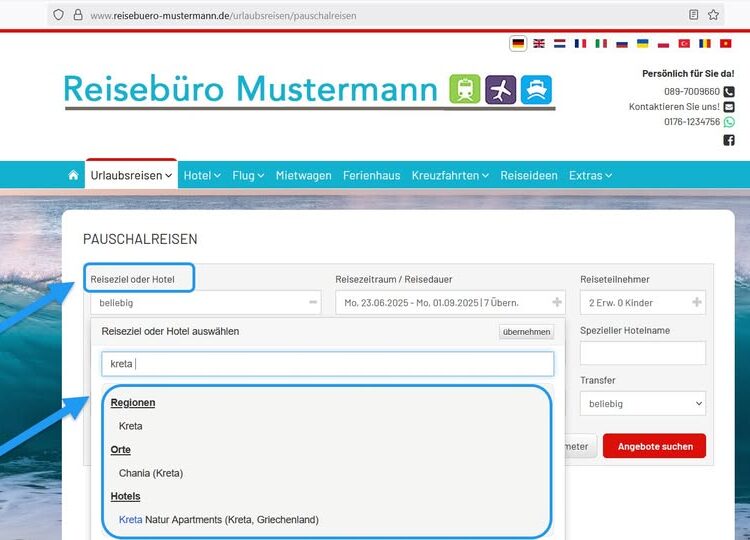
Task: Click the blue ship icon in logo
Action: pyautogui.click(x=536, y=89)
